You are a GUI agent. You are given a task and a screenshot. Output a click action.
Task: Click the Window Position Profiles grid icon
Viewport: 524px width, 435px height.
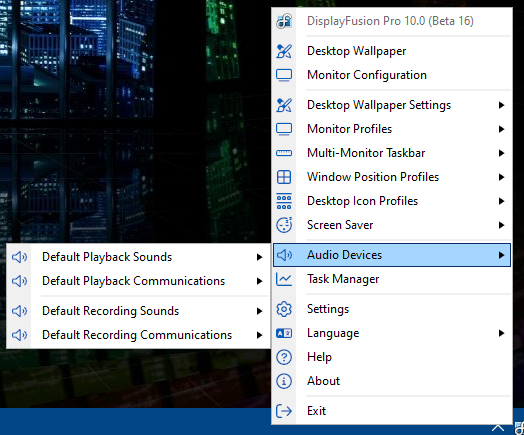pyautogui.click(x=284, y=177)
